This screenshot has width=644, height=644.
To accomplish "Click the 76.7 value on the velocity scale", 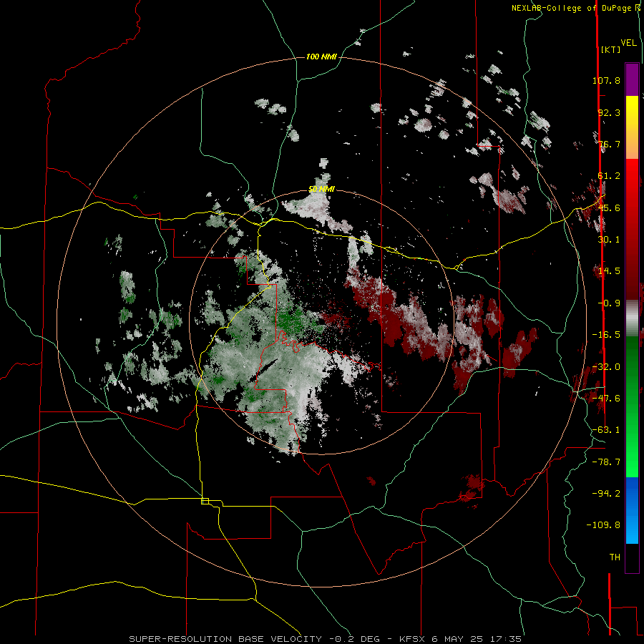I will click(x=609, y=144).
